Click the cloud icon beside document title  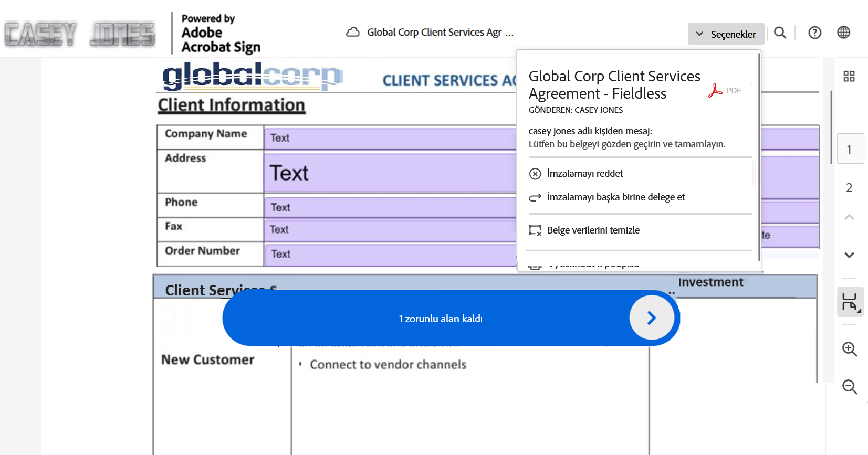pyautogui.click(x=353, y=33)
